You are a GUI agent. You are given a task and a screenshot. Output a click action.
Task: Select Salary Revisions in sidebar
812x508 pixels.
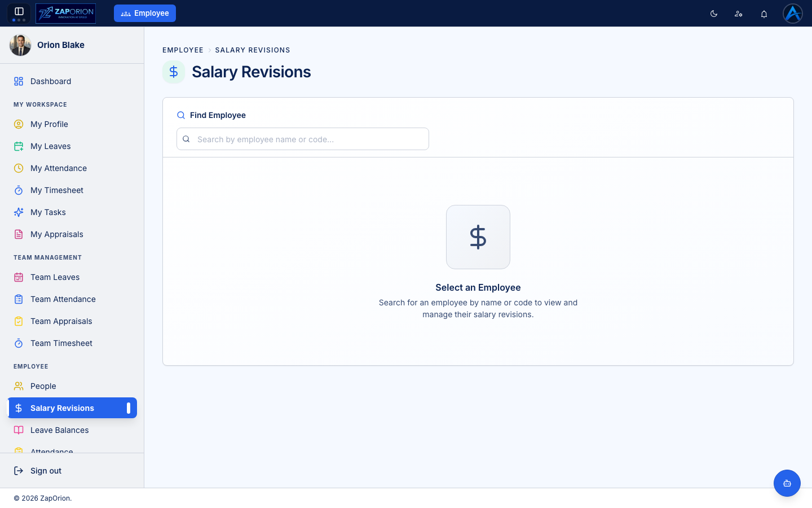click(72, 408)
